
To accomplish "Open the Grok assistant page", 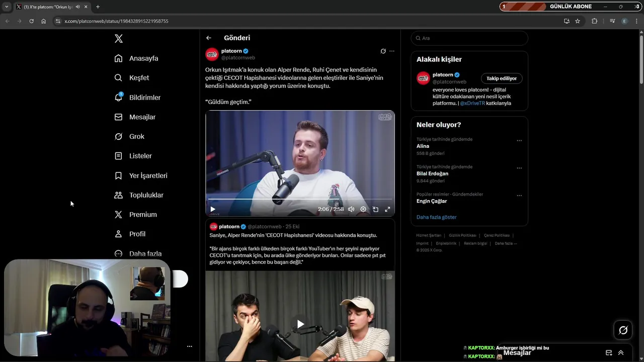I will (129, 136).
